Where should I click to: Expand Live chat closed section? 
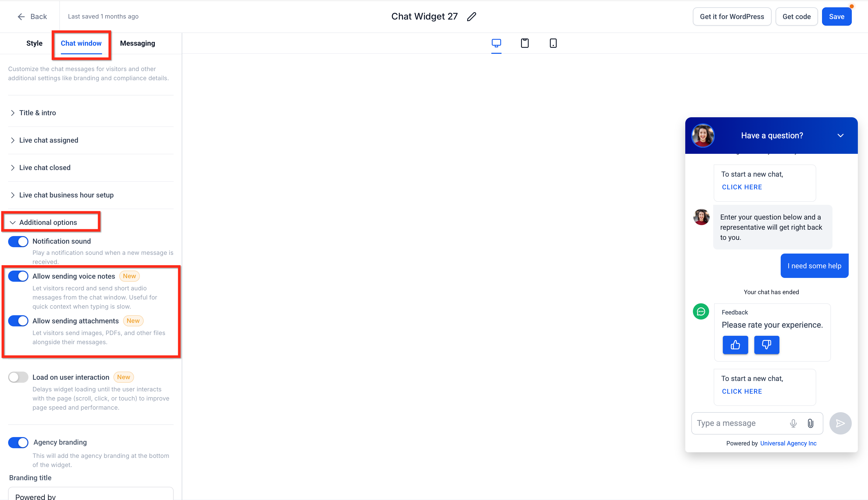point(91,168)
